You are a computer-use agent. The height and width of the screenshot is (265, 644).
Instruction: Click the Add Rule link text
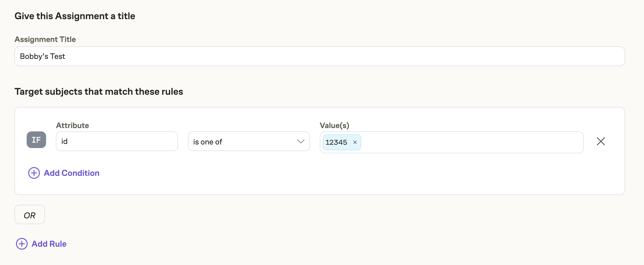pos(49,244)
